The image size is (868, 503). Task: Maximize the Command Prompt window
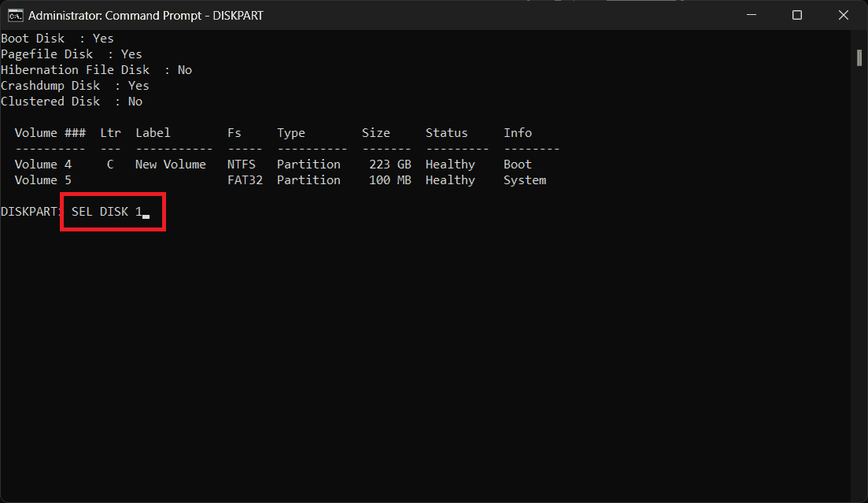796,15
